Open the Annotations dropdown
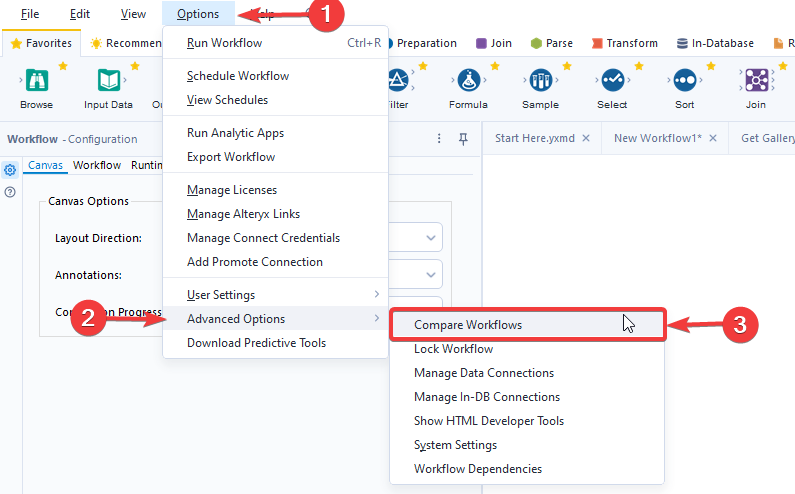The image size is (795, 494). click(x=431, y=274)
